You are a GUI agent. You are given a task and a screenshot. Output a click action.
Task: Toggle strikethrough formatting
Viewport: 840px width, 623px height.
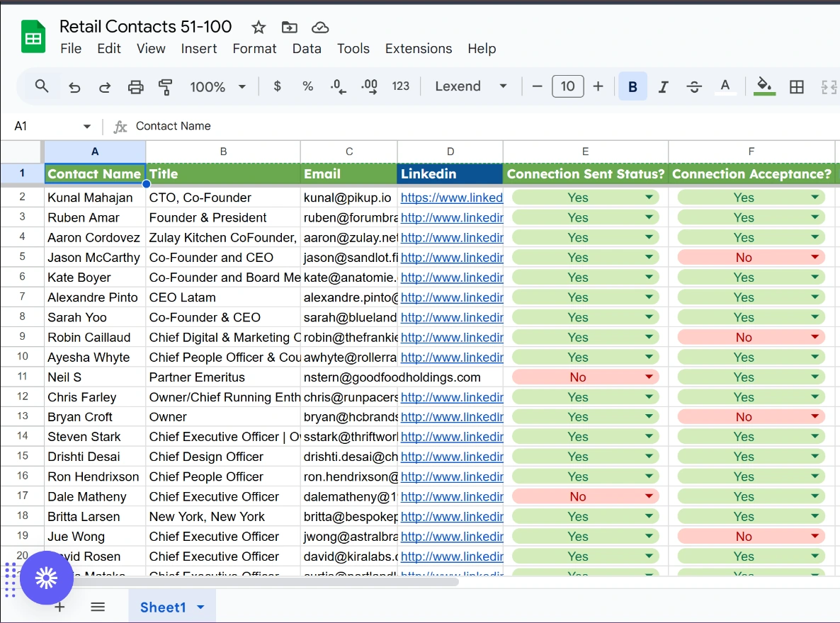tap(694, 86)
